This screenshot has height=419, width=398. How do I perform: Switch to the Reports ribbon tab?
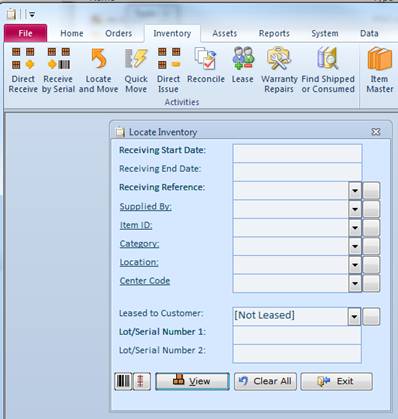pos(274,33)
